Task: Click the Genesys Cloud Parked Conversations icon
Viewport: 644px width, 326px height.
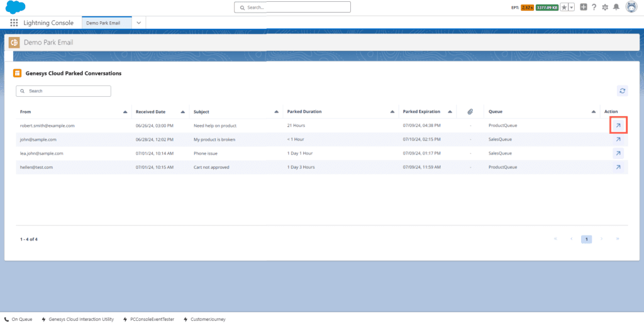Action: [17, 73]
